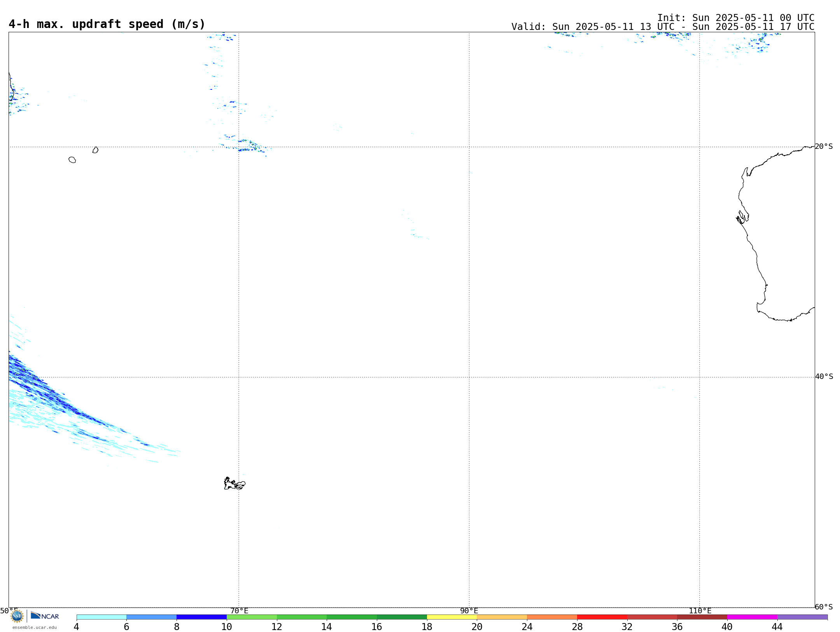Click the 40°S latitude label
Screen dimensions: 840x632
point(824,377)
